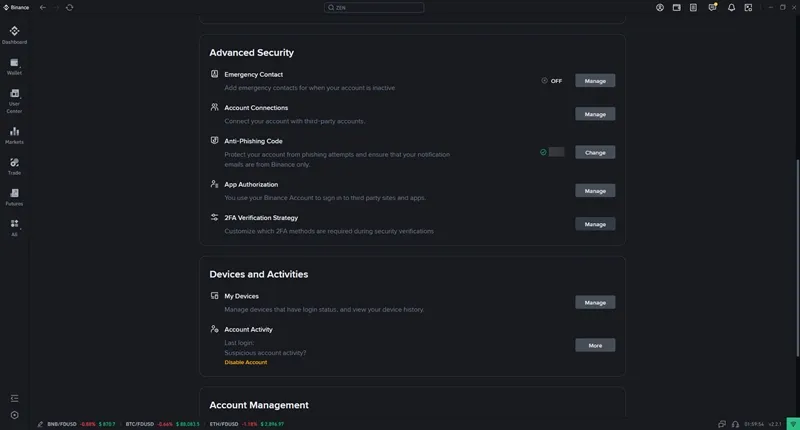
Task: Open the Wallet section
Action: coord(14,66)
